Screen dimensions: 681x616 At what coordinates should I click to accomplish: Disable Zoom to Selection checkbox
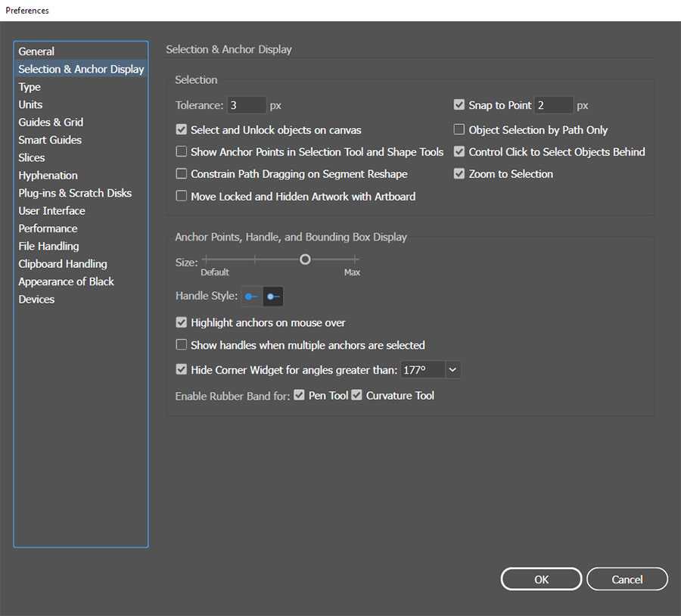click(x=459, y=174)
